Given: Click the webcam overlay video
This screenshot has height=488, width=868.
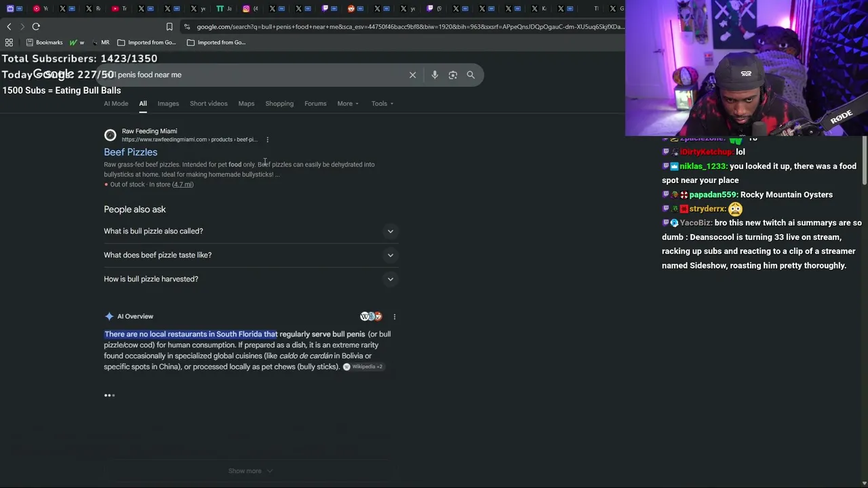Looking at the screenshot, I should pyautogui.click(x=747, y=68).
